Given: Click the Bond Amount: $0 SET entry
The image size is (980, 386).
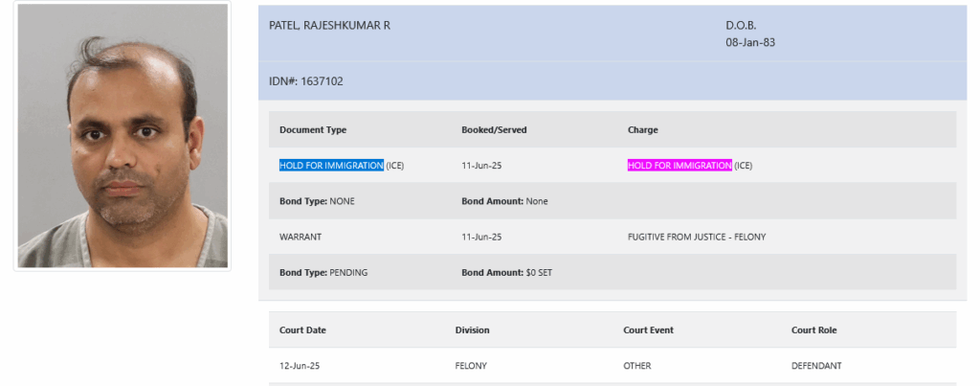Looking at the screenshot, I should [506, 273].
